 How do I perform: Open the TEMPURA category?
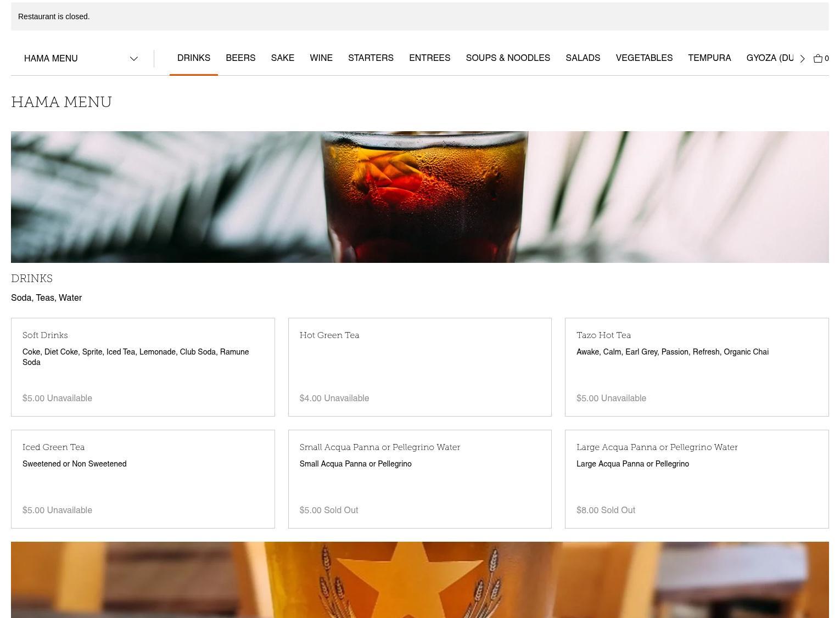pyautogui.click(x=709, y=58)
